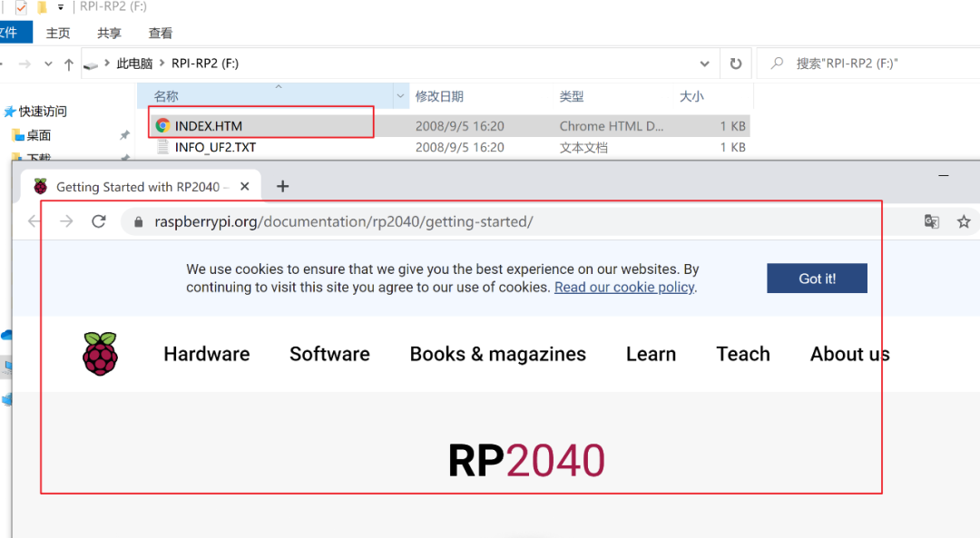This screenshot has width=980, height=538.
Task: Open the About us navigation item
Action: pos(850,354)
